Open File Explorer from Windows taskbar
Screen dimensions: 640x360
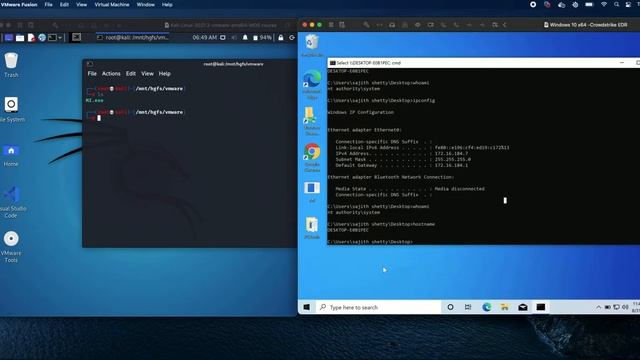pyautogui.click(x=504, y=307)
